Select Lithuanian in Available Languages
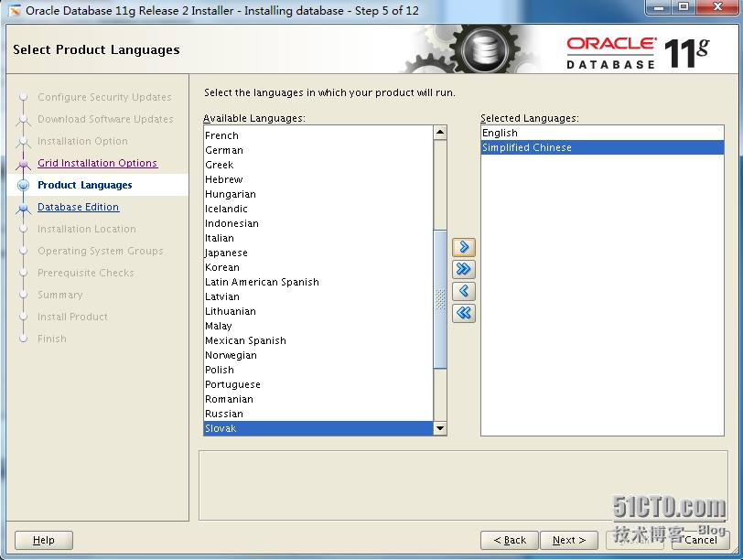The width and height of the screenshot is (743, 560). pyautogui.click(x=318, y=312)
